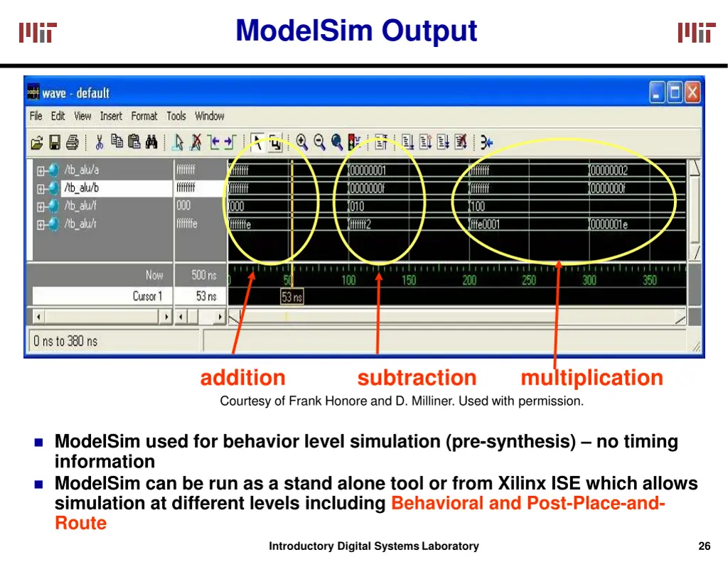This screenshot has height=562, width=728.
Task: Click the Cut scissors icon
Action: (x=99, y=143)
